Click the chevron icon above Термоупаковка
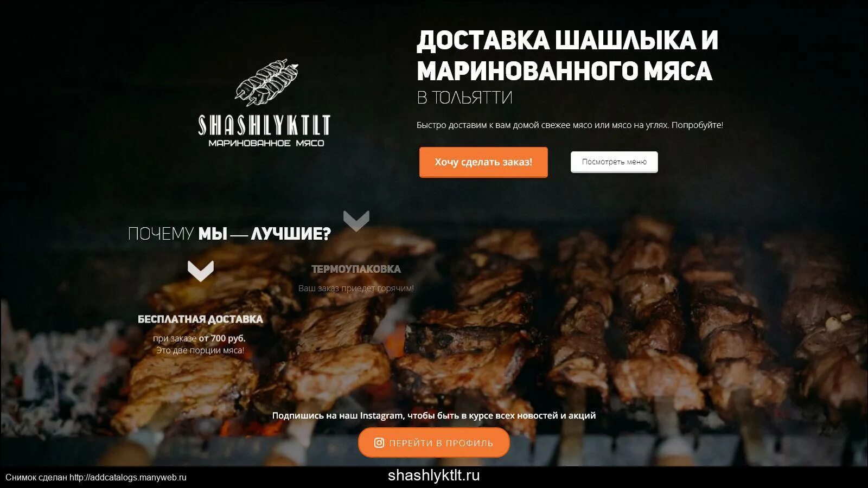 (x=356, y=221)
